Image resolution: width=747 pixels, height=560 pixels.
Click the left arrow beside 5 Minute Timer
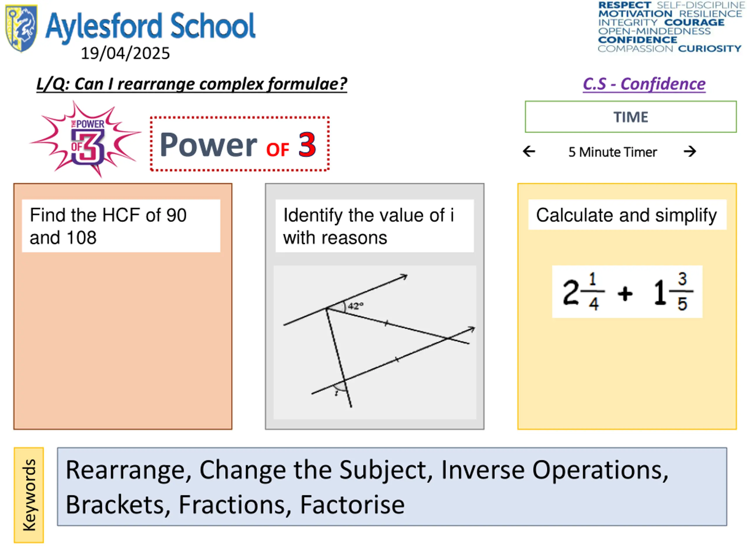(x=529, y=151)
